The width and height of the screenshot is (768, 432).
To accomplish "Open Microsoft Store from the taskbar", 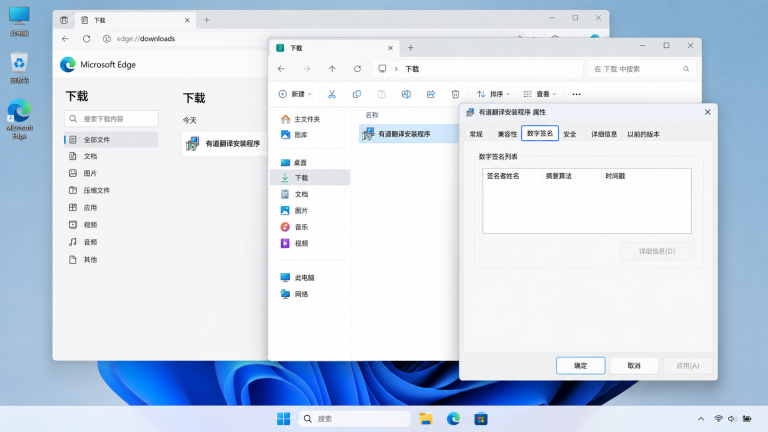I will 480,419.
